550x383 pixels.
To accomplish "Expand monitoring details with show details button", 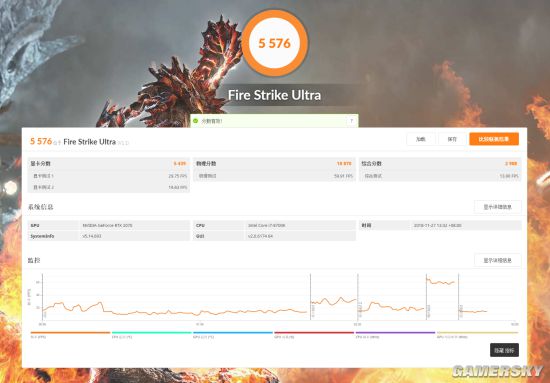I will click(x=497, y=260).
